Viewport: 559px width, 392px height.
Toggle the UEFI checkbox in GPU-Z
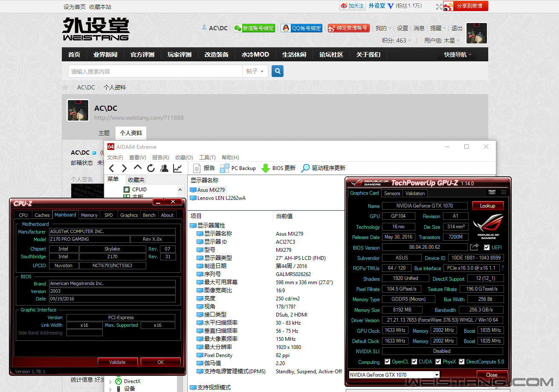(x=487, y=248)
